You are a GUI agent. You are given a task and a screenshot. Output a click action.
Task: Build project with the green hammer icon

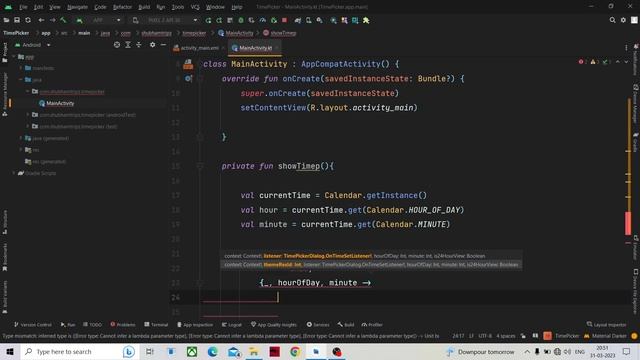click(x=63, y=20)
